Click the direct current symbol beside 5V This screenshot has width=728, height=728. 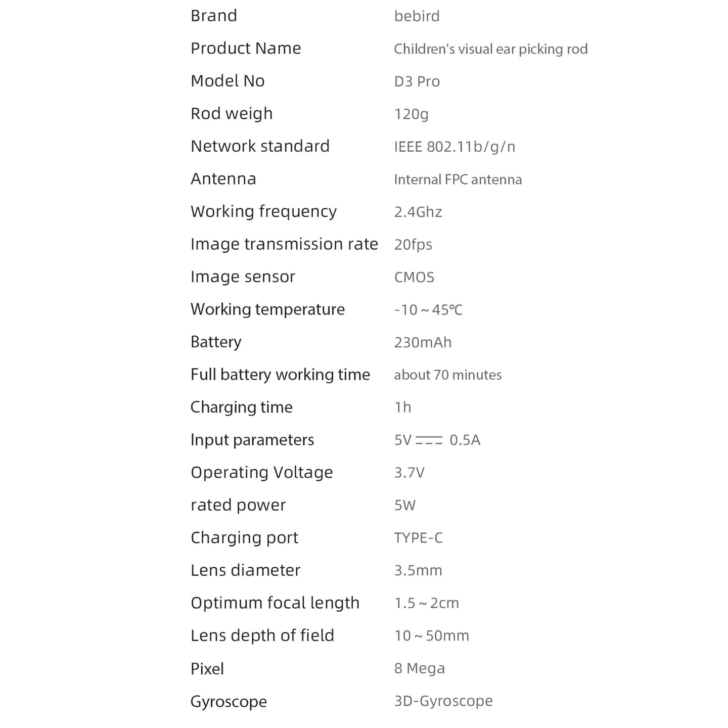429,440
